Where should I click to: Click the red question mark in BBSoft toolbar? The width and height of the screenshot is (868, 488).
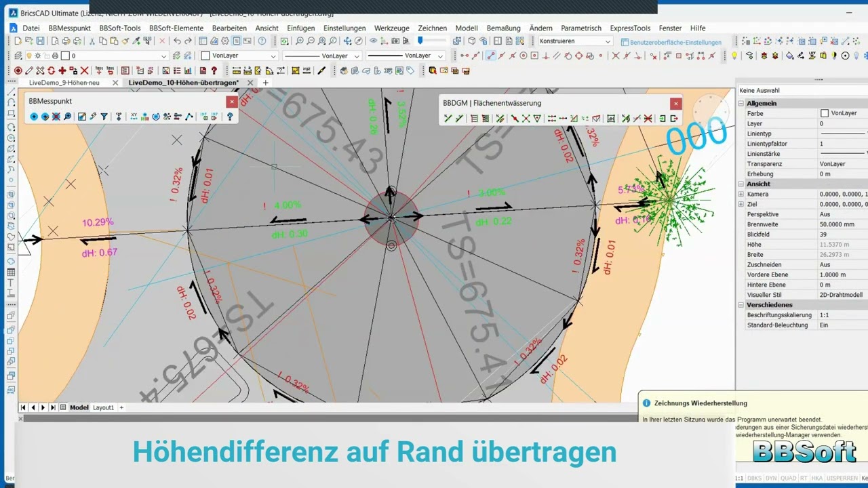[214, 70]
